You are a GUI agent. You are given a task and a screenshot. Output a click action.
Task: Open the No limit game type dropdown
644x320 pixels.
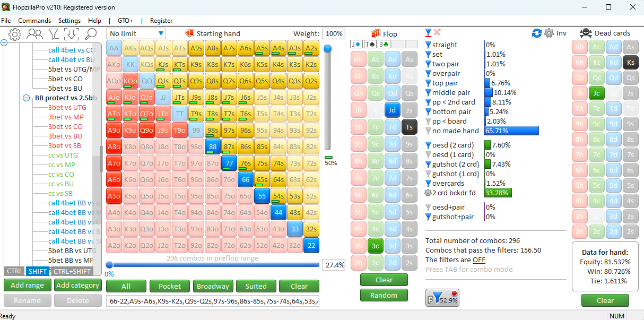136,33
